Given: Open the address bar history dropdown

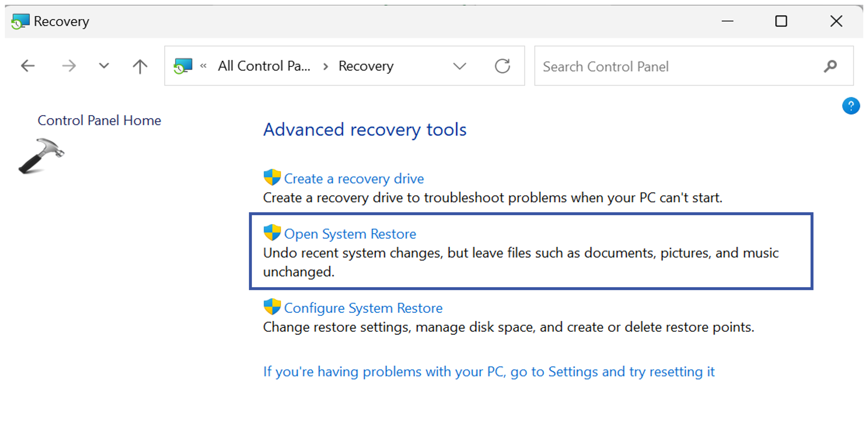Looking at the screenshot, I should pyautogui.click(x=459, y=66).
